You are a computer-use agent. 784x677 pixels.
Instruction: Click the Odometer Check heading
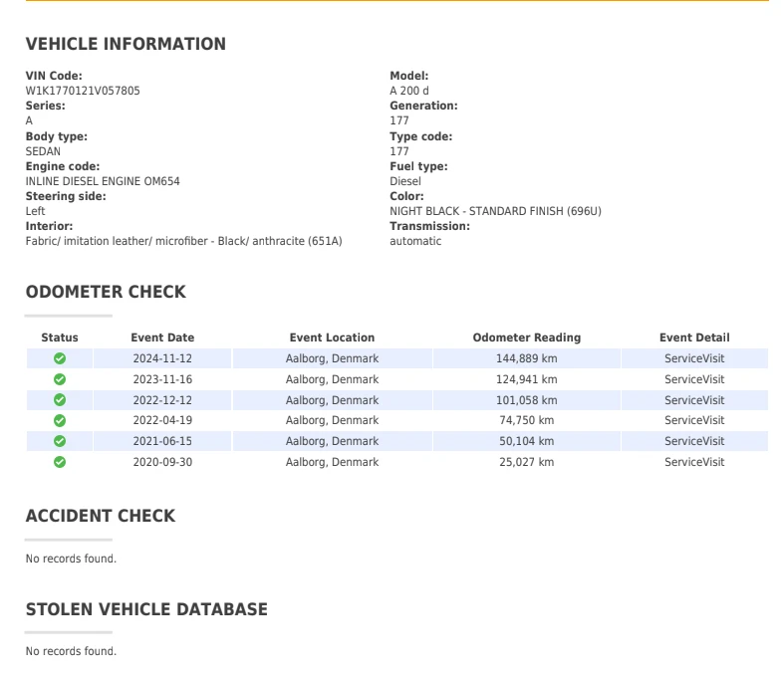[106, 292]
